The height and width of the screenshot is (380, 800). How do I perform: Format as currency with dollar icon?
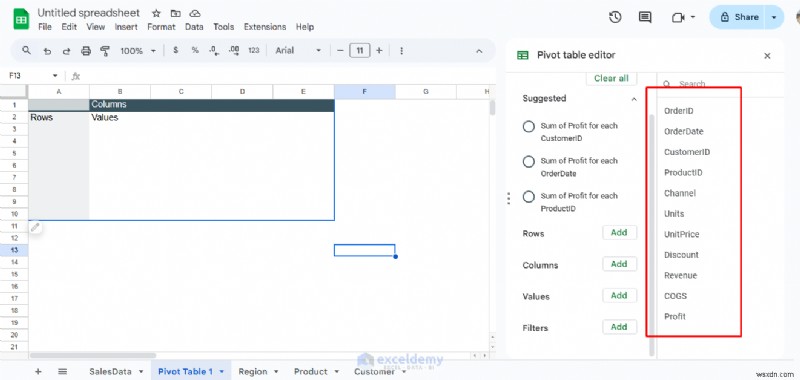(176, 50)
